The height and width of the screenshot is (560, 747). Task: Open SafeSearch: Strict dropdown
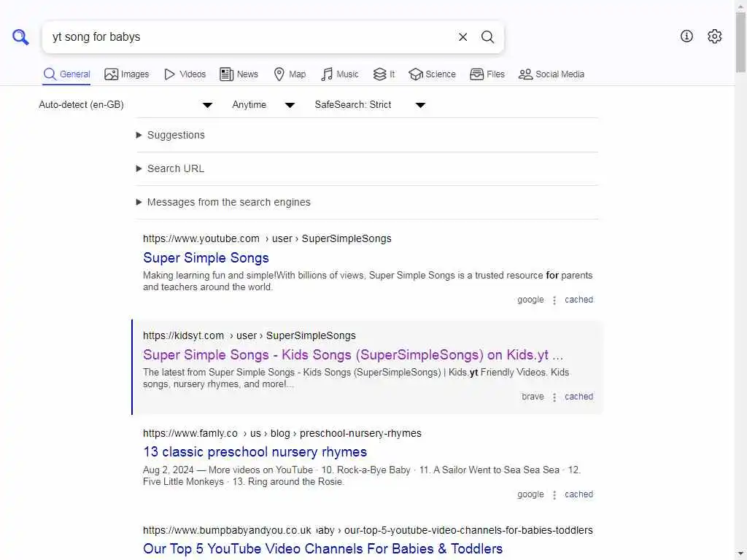click(x=370, y=105)
